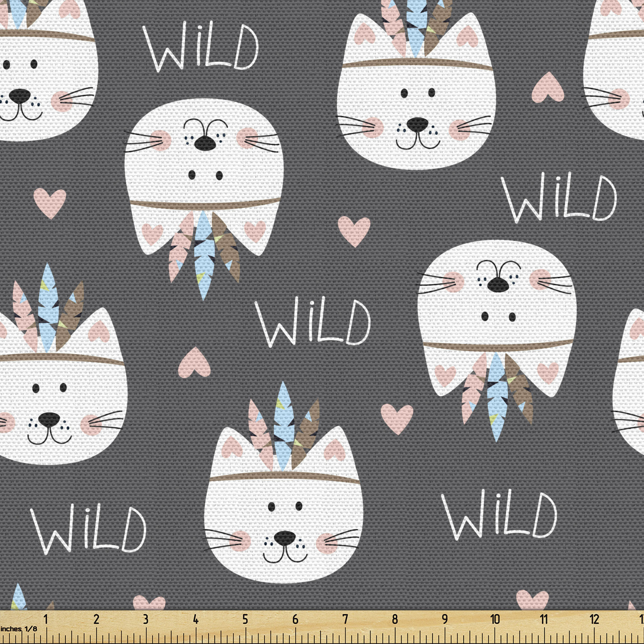Viewport: 644px width, 644px height.
Task: Click the "inches 1/8" ruler label
Action: 19,629
